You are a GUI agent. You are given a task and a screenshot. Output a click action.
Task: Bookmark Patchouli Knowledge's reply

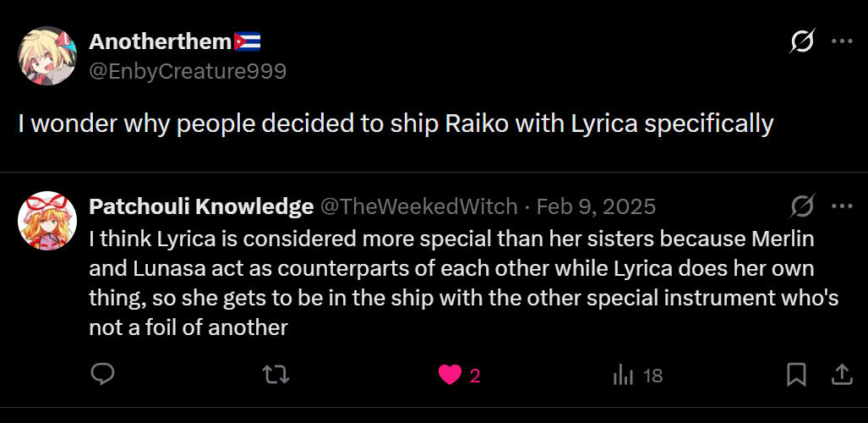click(x=796, y=374)
